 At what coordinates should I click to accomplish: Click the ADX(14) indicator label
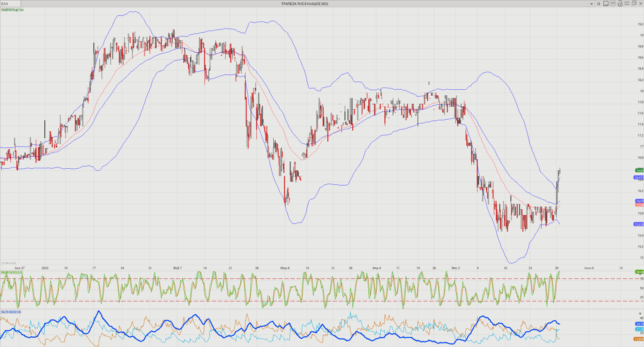coord(11,312)
